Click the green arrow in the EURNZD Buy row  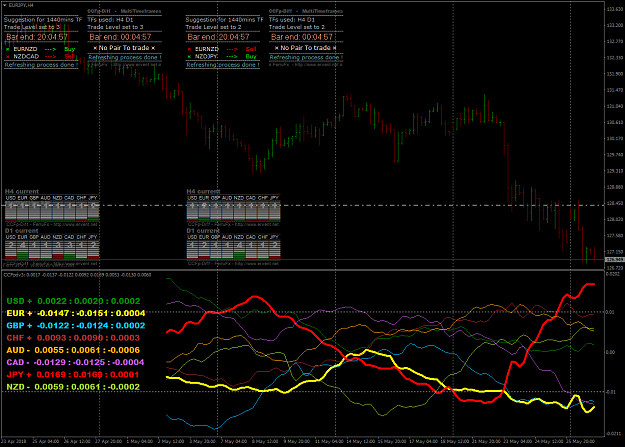coord(50,49)
